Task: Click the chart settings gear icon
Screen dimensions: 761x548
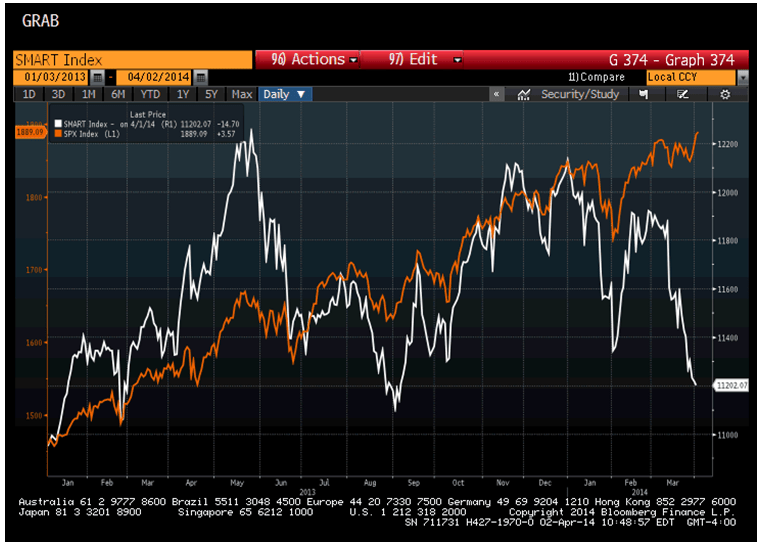Action: coord(725,94)
